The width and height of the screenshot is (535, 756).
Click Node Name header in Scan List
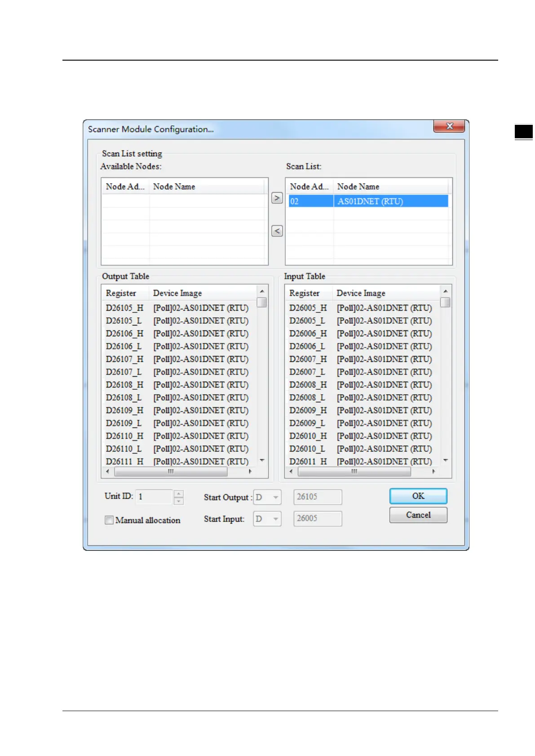tap(391, 186)
